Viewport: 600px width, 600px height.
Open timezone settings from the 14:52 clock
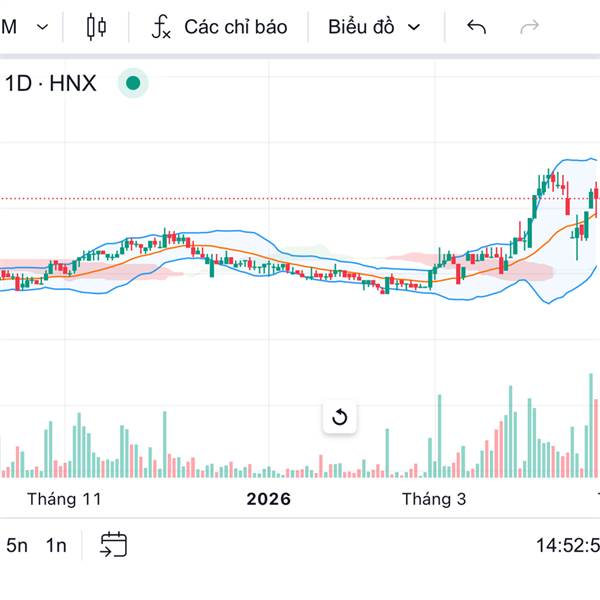pos(566,545)
